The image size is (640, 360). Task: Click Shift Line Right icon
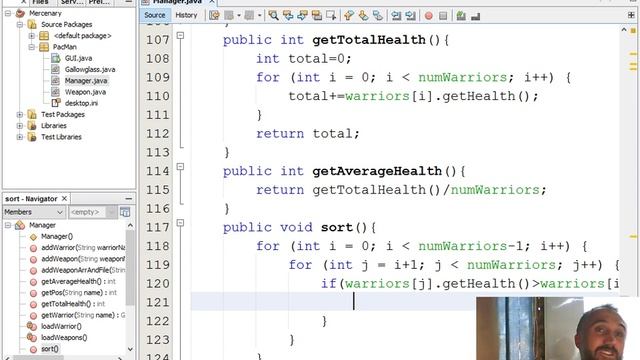[410, 16]
